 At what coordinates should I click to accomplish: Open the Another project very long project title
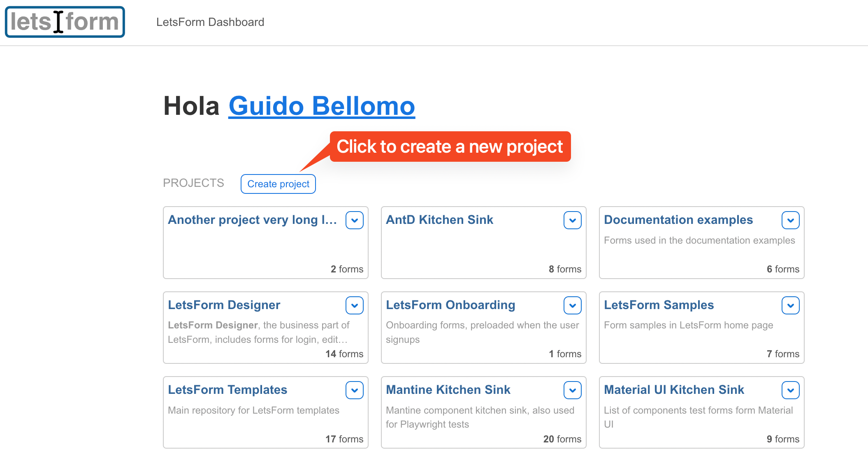(x=252, y=220)
